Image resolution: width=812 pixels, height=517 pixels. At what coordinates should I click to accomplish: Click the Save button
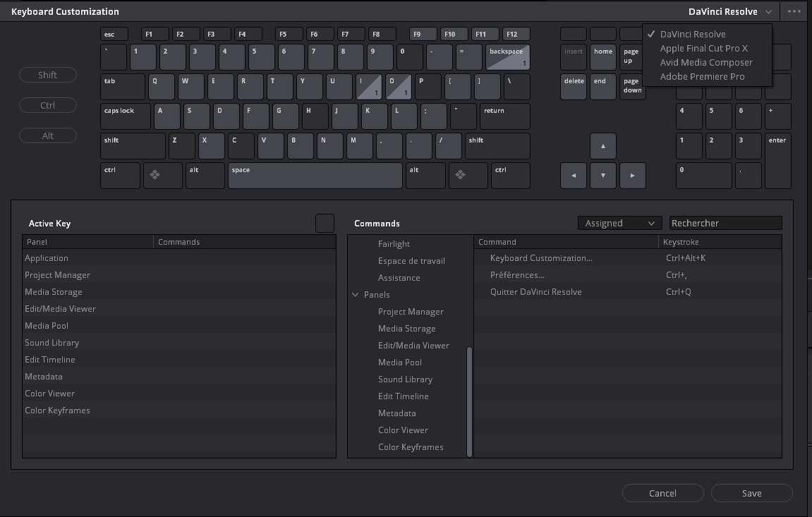pos(751,493)
